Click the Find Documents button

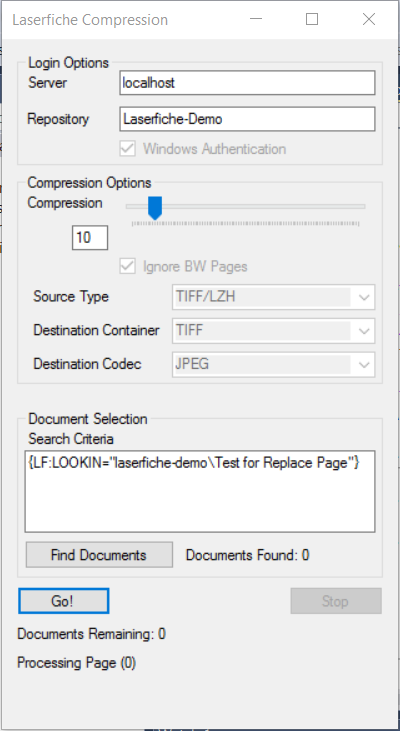pyautogui.click(x=99, y=555)
